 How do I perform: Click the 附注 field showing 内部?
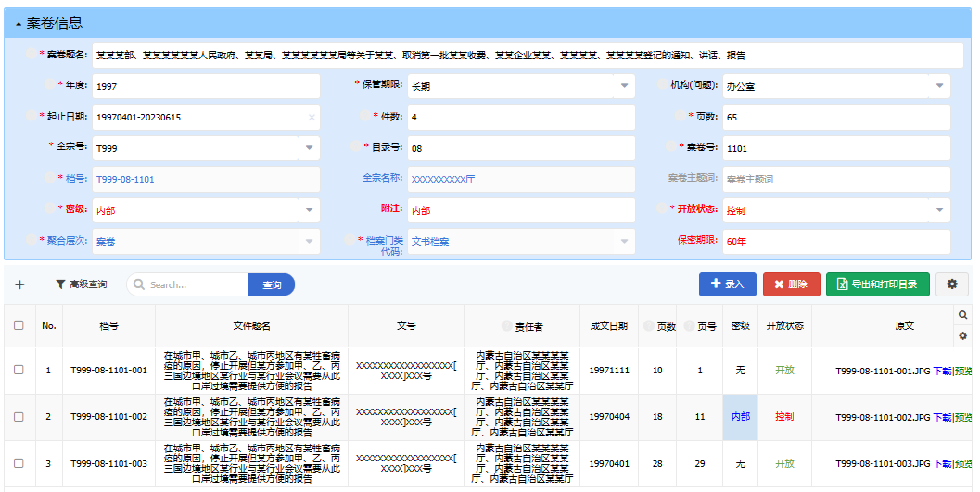tap(521, 209)
